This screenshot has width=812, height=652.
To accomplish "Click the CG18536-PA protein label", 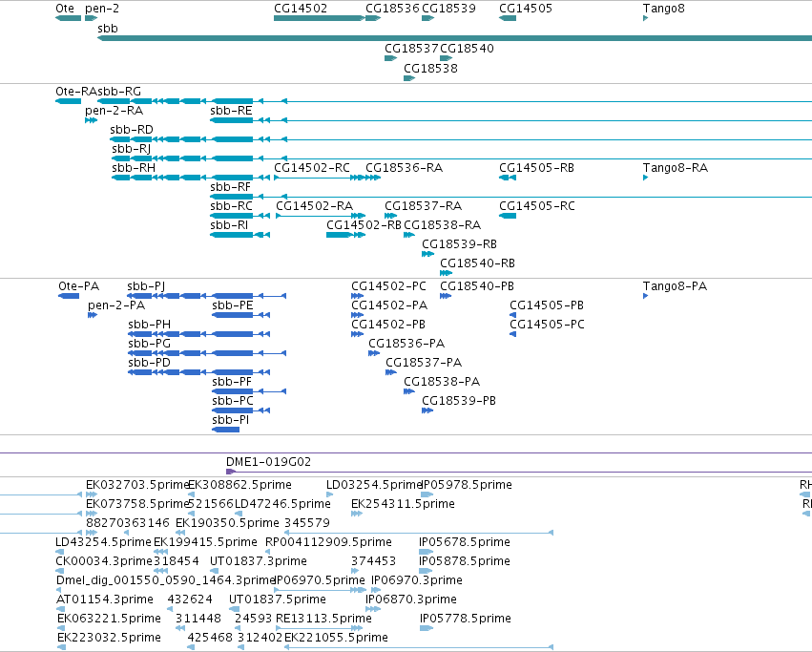I will point(406,345).
